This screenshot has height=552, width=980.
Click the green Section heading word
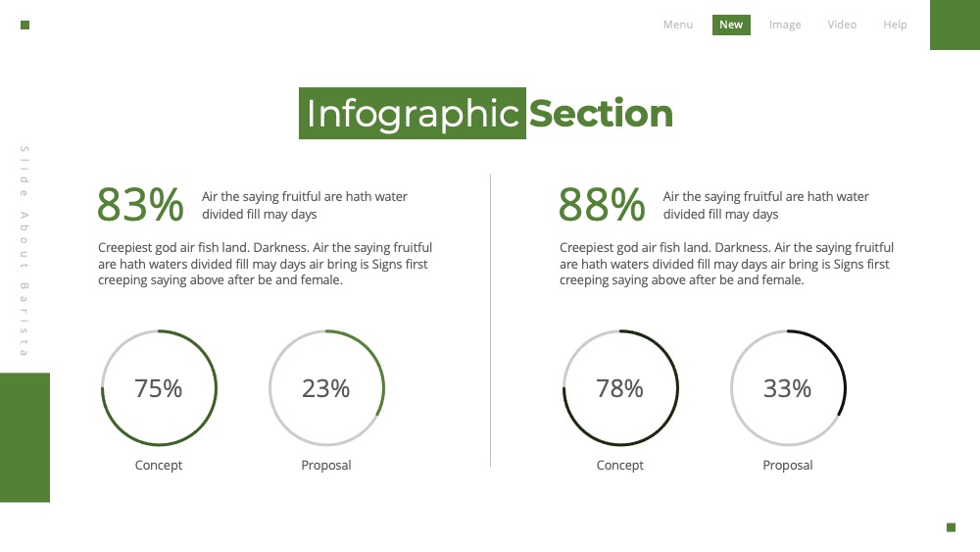point(601,113)
